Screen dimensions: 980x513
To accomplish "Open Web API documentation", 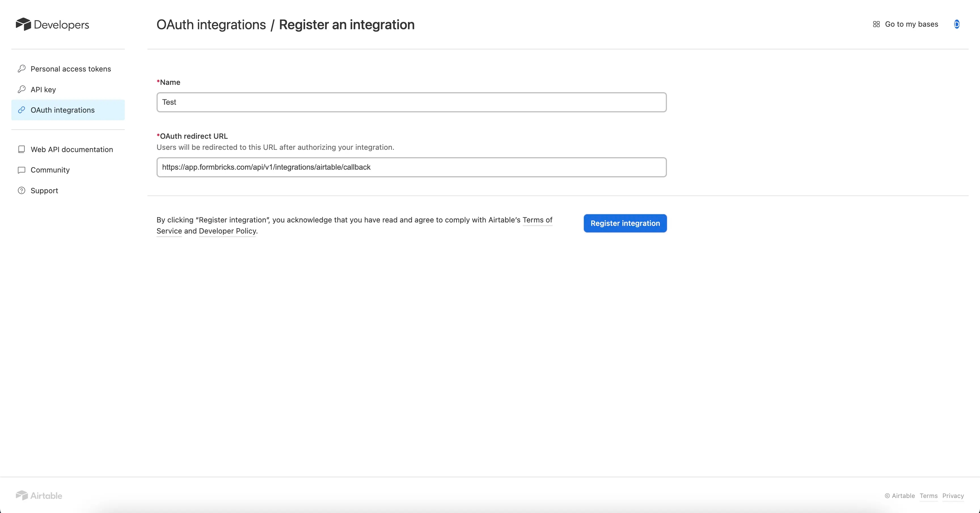I will [x=68, y=150].
